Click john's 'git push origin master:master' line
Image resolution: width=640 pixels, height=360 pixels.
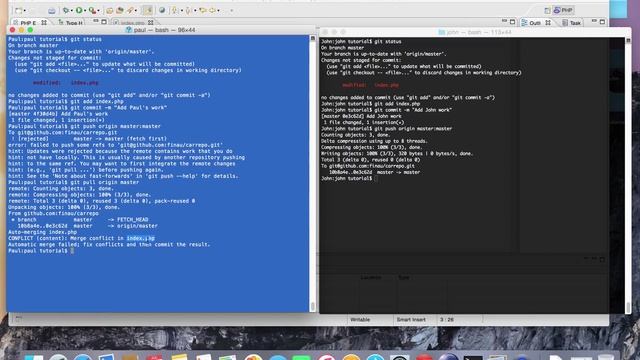386,129
